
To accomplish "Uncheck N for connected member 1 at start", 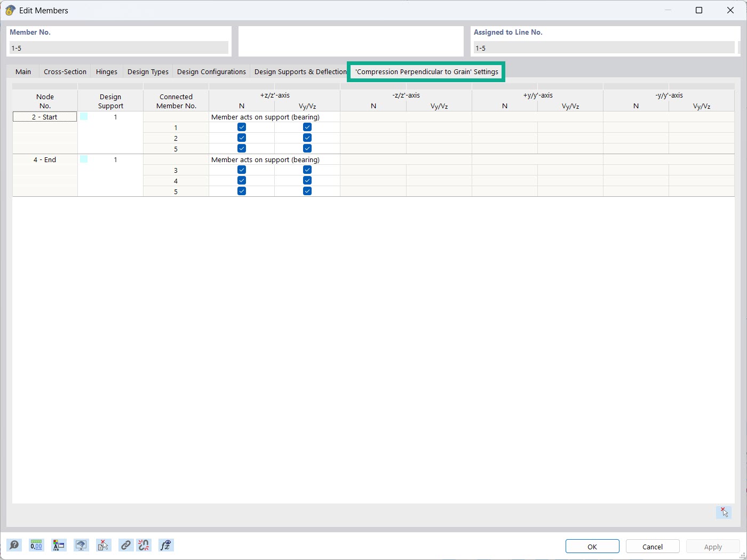I will pyautogui.click(x=242, y=127).
